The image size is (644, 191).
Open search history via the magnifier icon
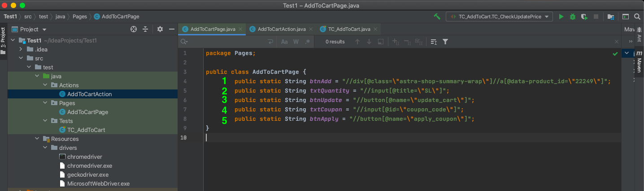(184, 42)
